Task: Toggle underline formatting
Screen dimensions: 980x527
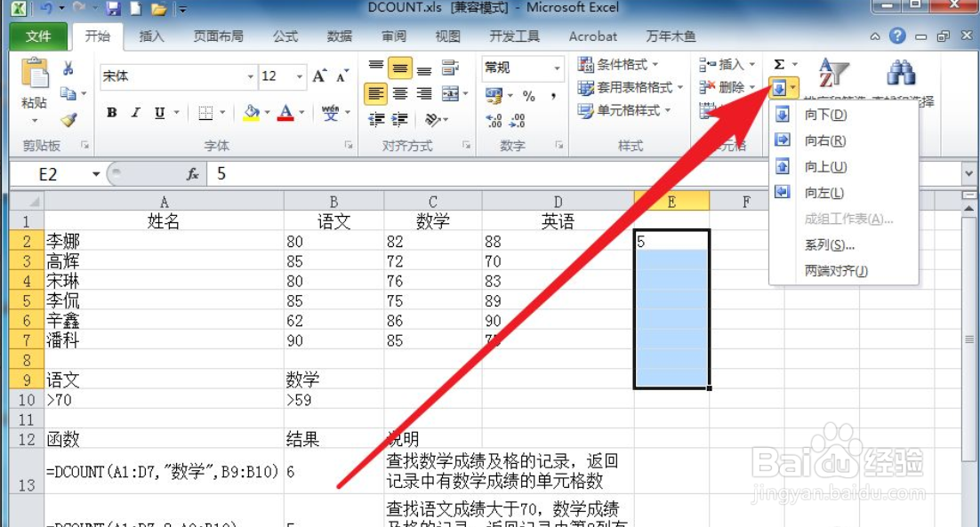Action: point(160,111)
